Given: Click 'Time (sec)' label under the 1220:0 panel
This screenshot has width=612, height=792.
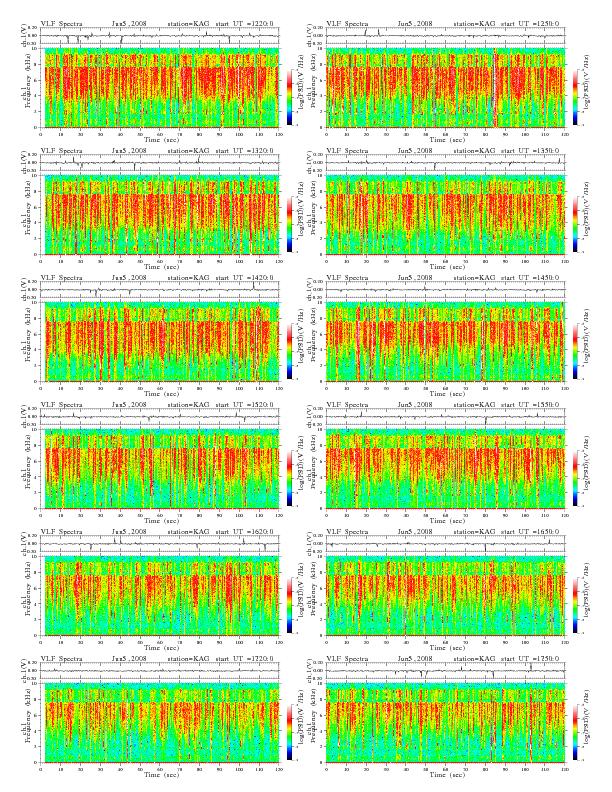Looking at the screenshot, I should 162,139.
